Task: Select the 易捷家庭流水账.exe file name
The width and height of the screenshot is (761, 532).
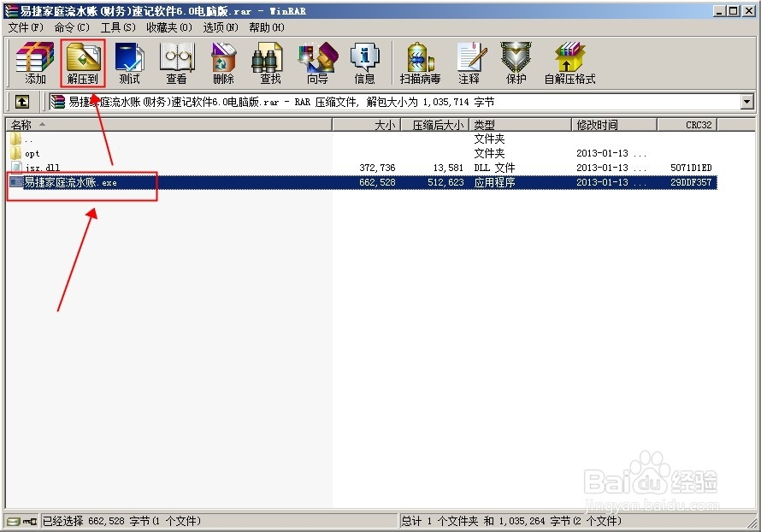Action: (x=71, y=182)
